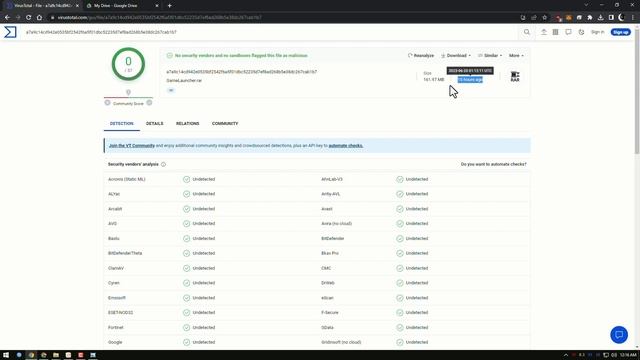Click the Avira (no cloud) vendor name

coord(336,224)
